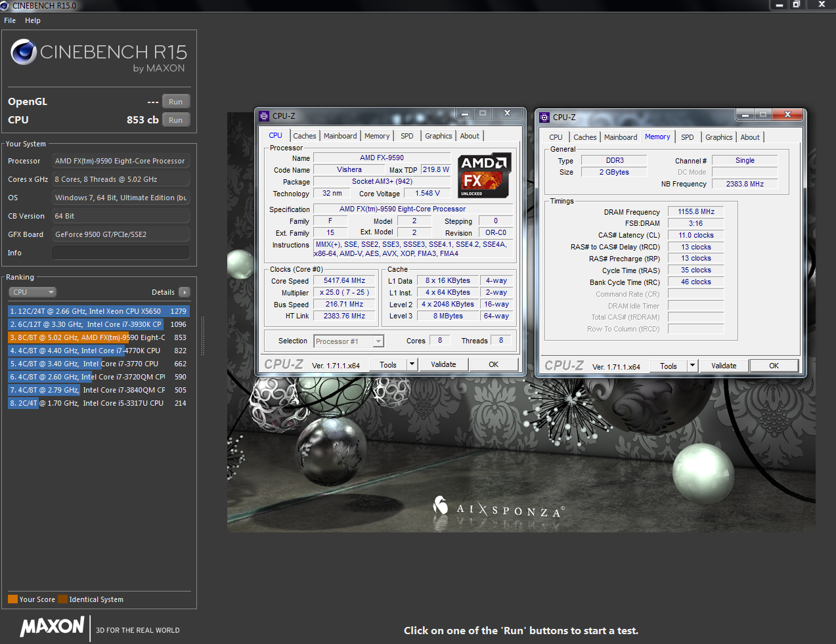Click the NB Frequency value 2383.8 MHz

[x=745, y=184]
